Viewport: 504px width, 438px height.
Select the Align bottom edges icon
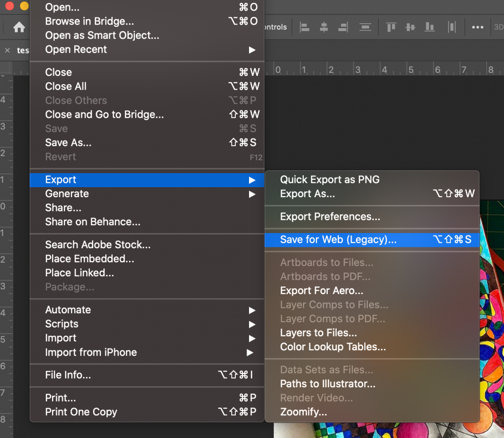coord(429,27)
